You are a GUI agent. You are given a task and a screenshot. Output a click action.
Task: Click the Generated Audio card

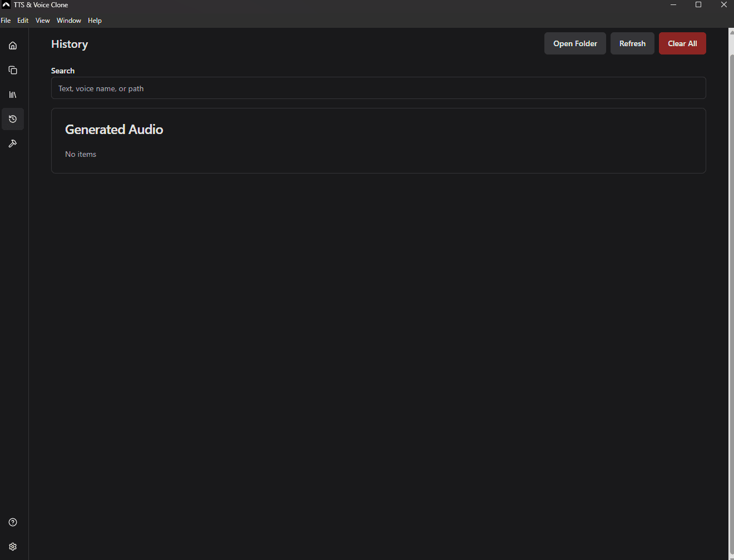(x=379, y=140)
